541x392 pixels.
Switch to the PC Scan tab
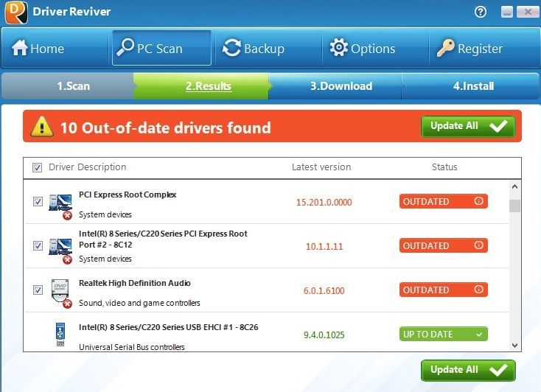(162, 48)
